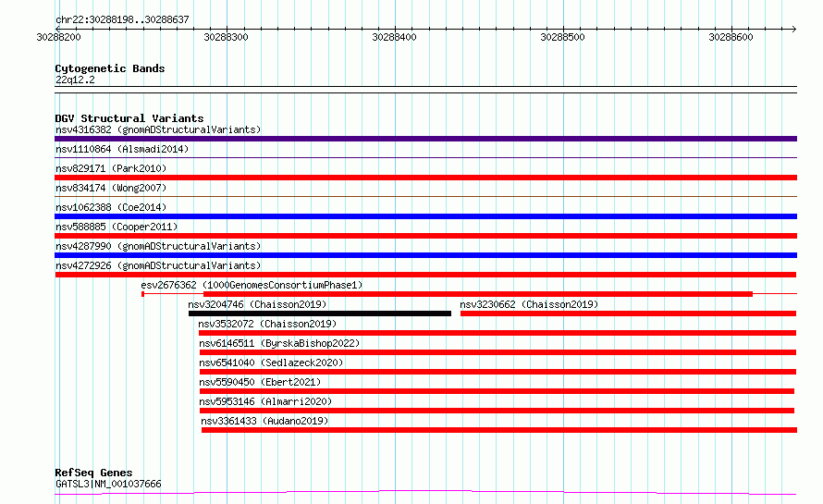Open variant label nsv4287990 (gnomADStructuralVariants)
This screenshot has height=504, width=823.
[158, 246]
